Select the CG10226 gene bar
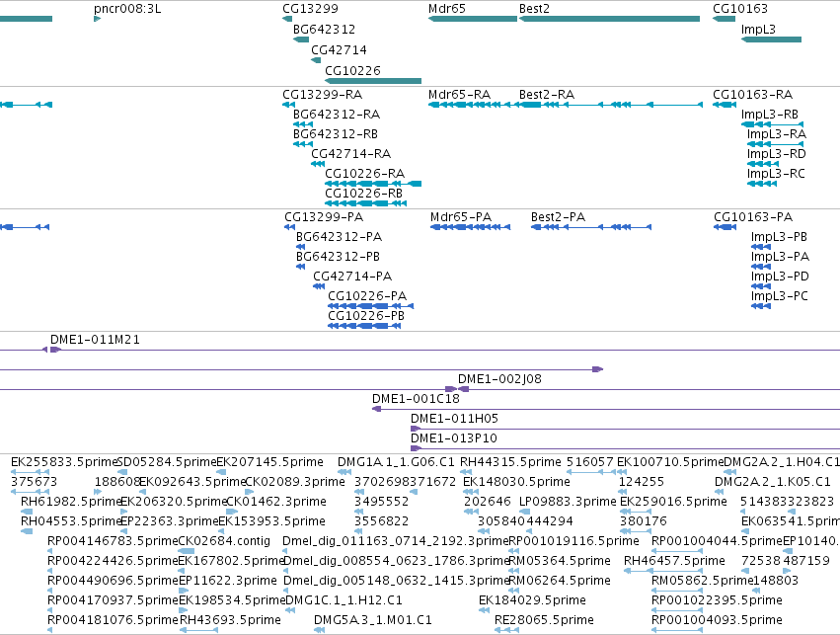840x635 pixels. 373,81
